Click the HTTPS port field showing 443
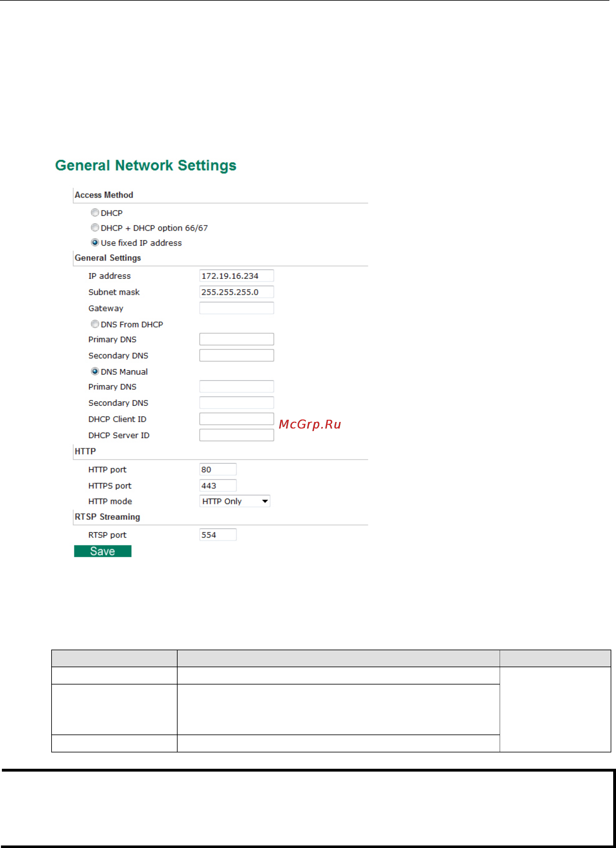The height and width of the screenshot is (848, 616). point(218,485)
